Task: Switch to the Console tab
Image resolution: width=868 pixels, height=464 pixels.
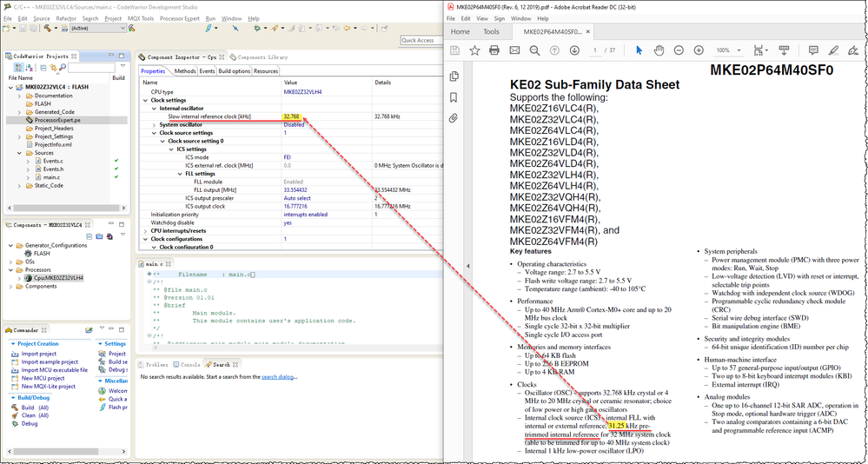Action: point(187,364)
